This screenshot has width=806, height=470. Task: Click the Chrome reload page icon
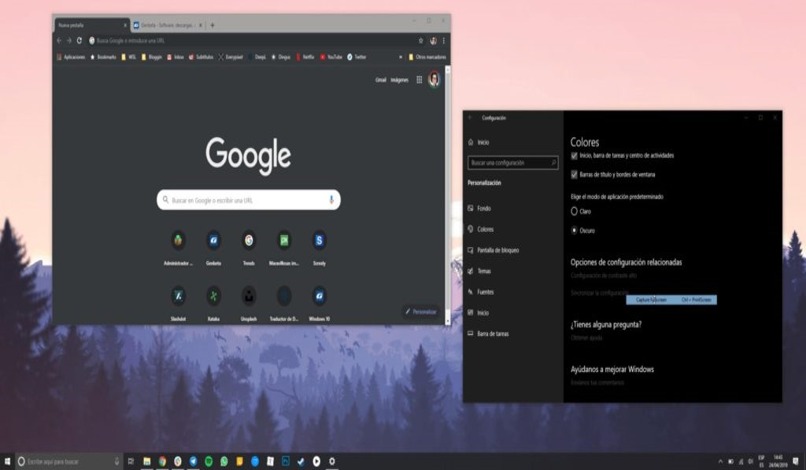pos(79,40)
